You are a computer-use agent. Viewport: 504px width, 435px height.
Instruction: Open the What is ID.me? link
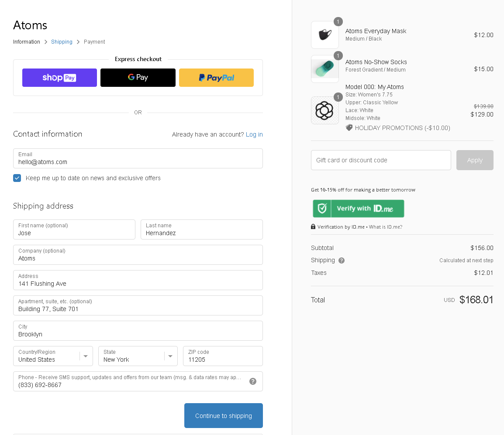click(x=386, y=227)
